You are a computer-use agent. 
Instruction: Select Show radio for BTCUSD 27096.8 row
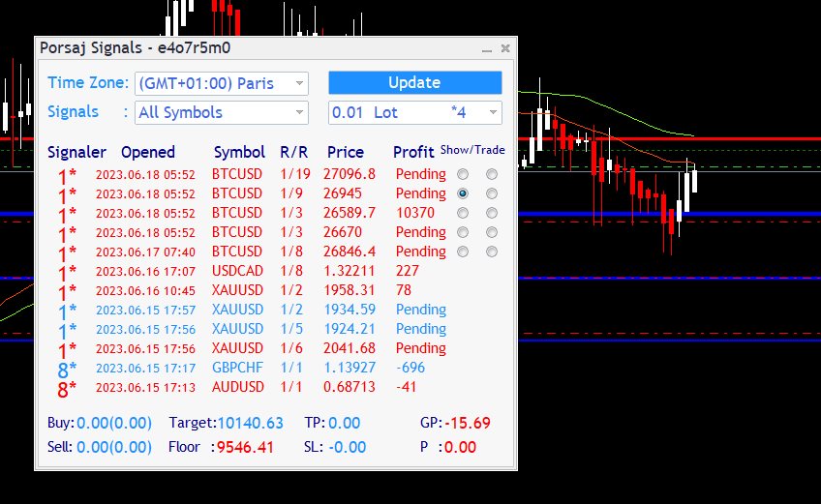click(x=463, y=174)
